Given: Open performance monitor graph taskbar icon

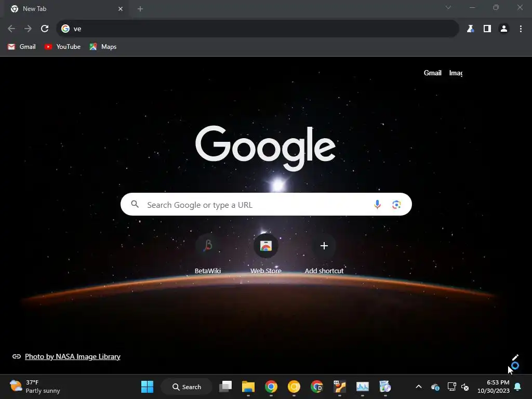Looking at the screenshot, I should click(x=362, y=387).
